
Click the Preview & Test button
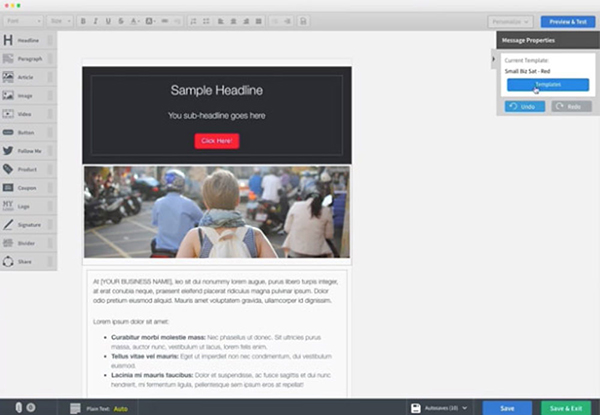568,21
